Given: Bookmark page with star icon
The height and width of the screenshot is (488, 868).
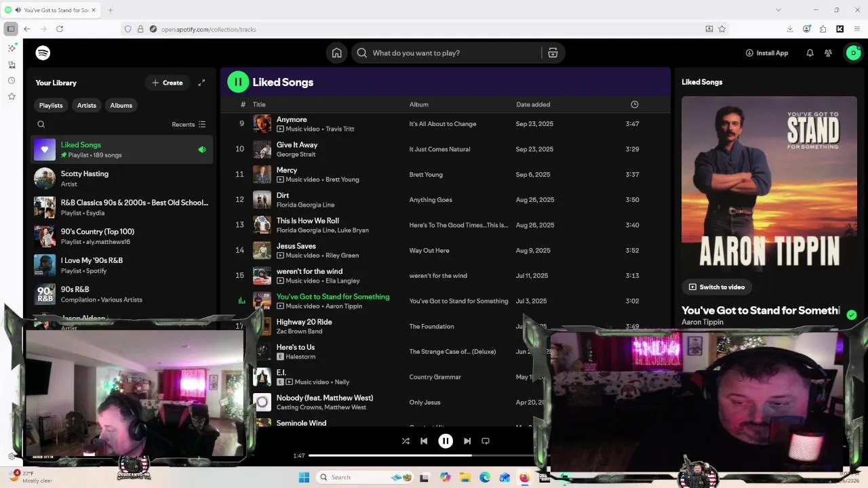Looking at the screenshot, I should tap(722, 29).
